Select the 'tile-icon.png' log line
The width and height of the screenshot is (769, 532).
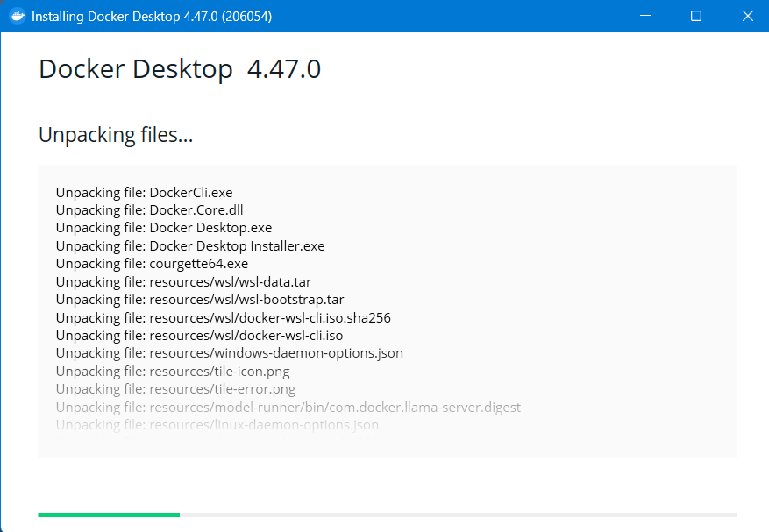tap(173, 372)
